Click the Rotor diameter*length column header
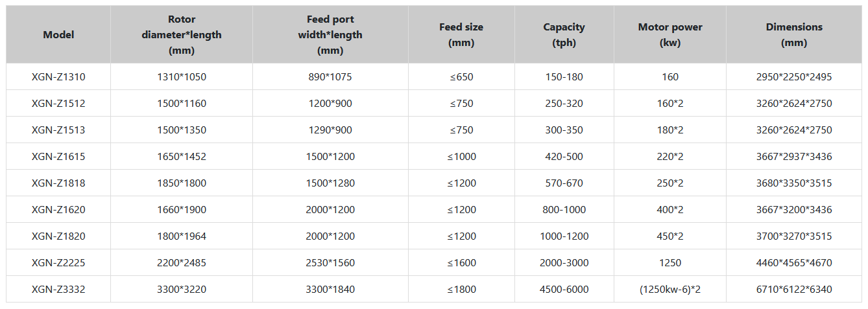 (x=182, y=35)
